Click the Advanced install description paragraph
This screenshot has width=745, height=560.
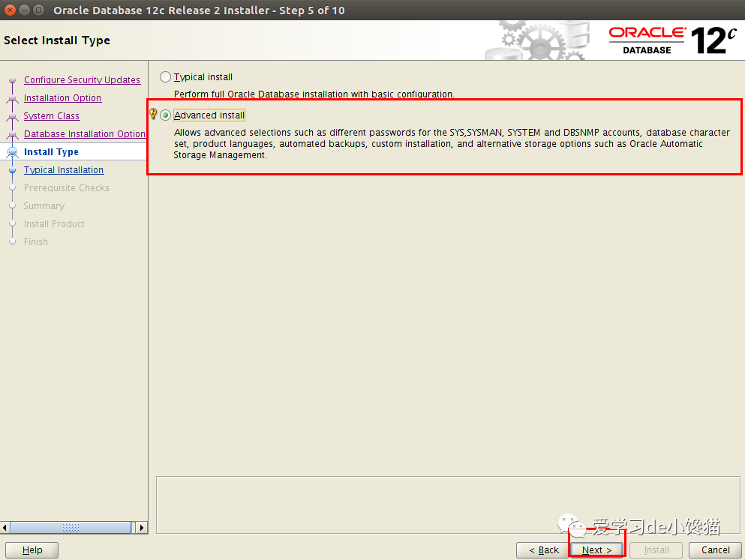pos(452,144)
